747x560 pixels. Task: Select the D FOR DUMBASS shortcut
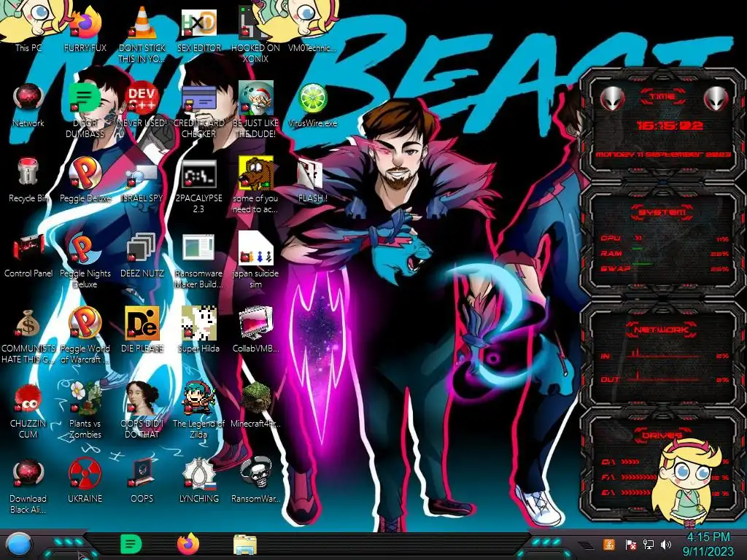pos(85,109)
